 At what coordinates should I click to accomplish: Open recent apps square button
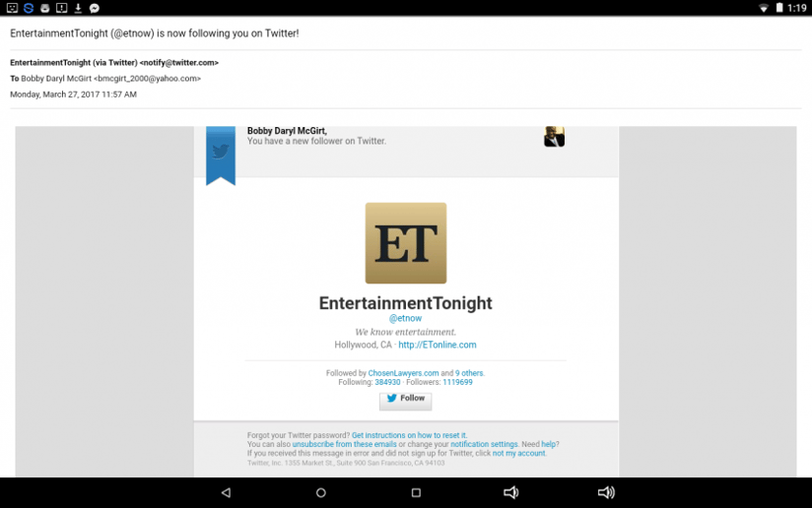[x=416, y=492]
